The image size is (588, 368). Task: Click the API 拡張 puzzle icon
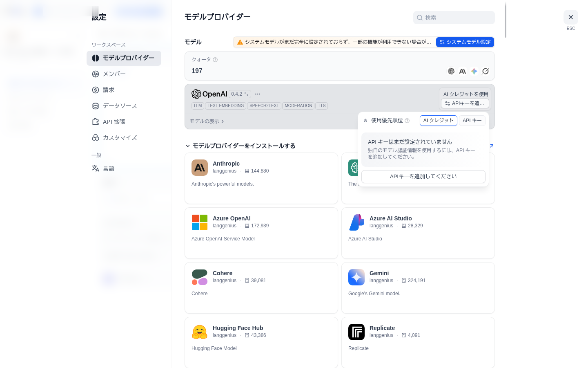click(96, 122)
